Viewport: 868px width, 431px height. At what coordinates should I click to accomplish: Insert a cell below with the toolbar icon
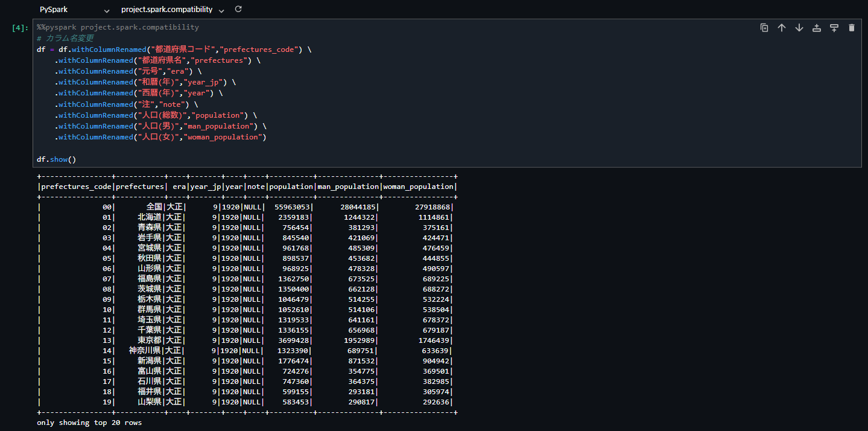[x=834, y=28]
